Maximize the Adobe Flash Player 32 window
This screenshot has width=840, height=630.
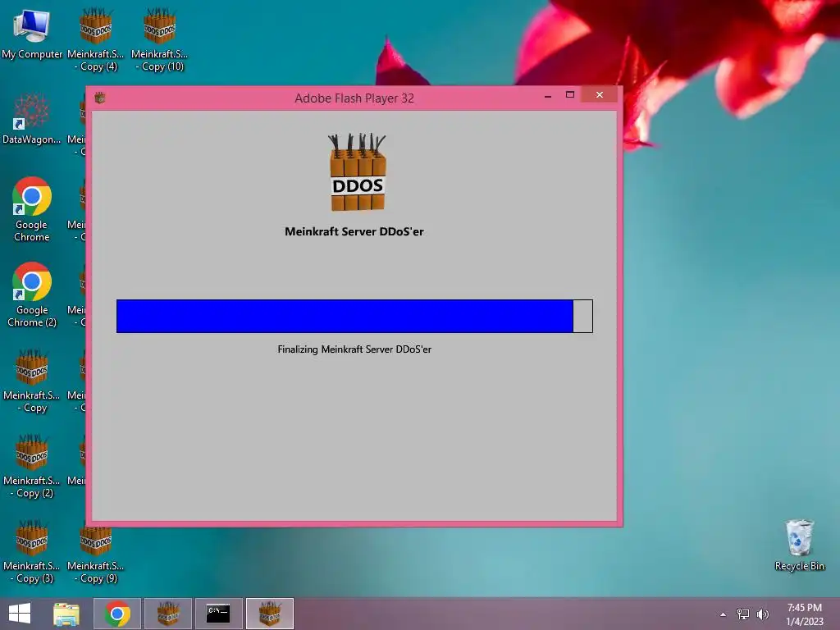point(570,95)
